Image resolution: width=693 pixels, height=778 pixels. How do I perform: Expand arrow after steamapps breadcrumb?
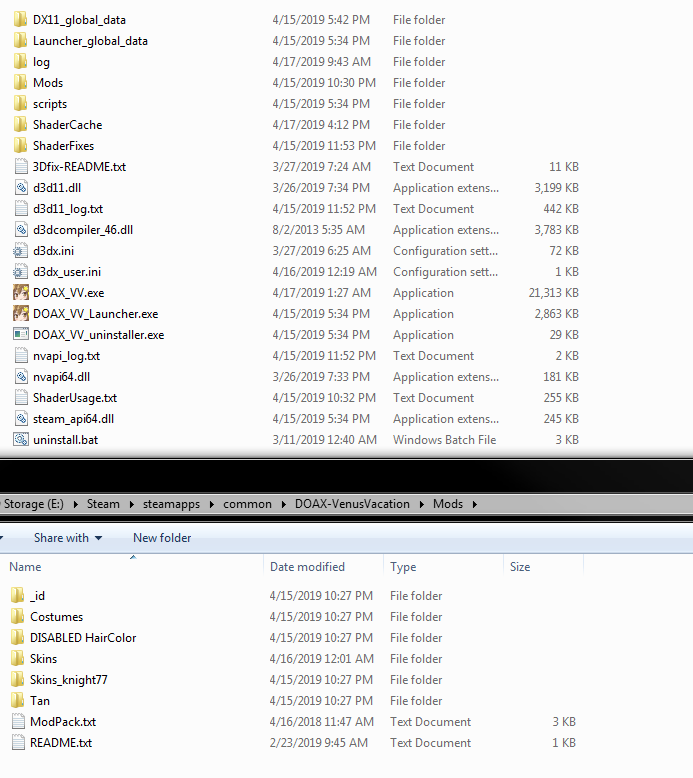click(212, 504)
